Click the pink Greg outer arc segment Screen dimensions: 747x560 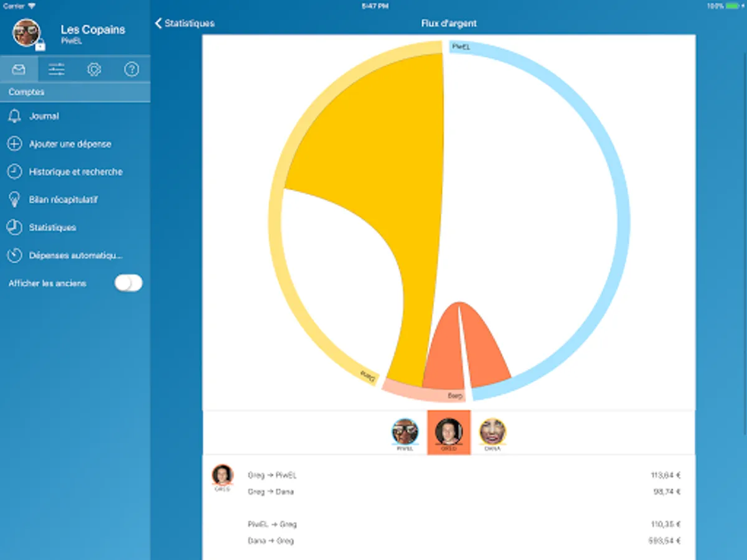click(x=423, y=393)
